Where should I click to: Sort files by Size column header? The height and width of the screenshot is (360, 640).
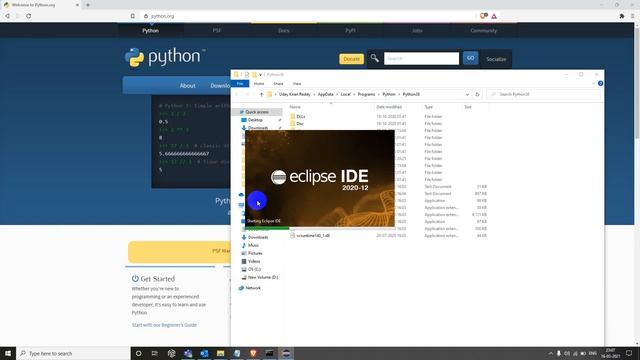click(x=468, y=107)
